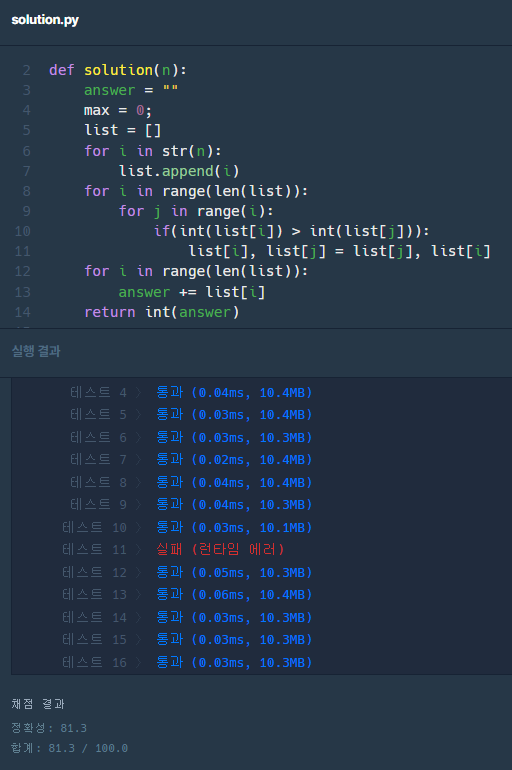Click the 테스트 8 result row
The width and height of the screenshot is (512, 770).
click(x=191, y=482)
